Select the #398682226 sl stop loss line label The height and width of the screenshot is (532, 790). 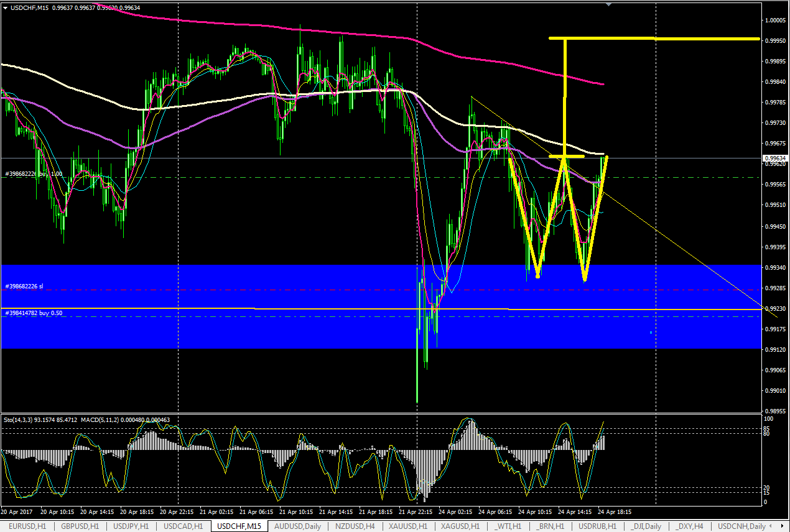[25, 287]
